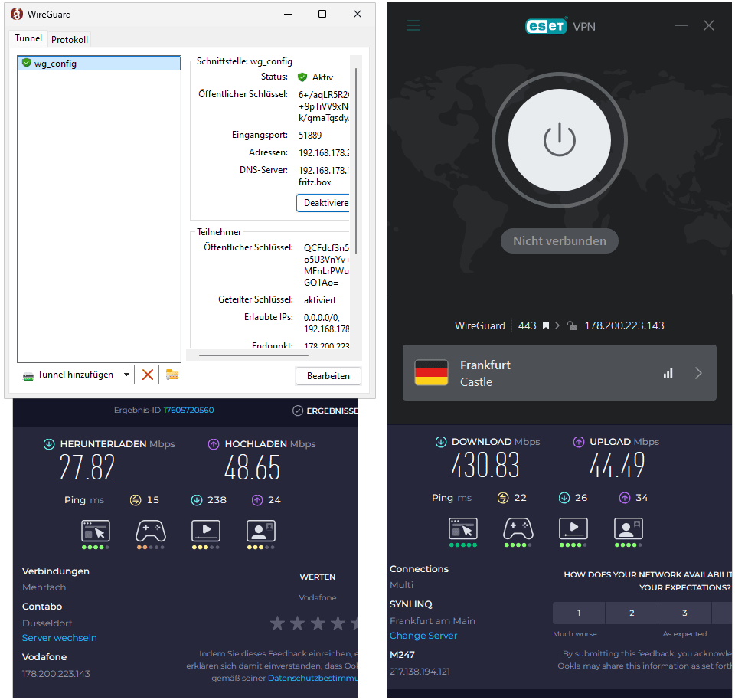Click the UPLOAD arrow icon in right speedtest
Image resolution: width=735 pixels, height=700 pixels.
[579, 442]
